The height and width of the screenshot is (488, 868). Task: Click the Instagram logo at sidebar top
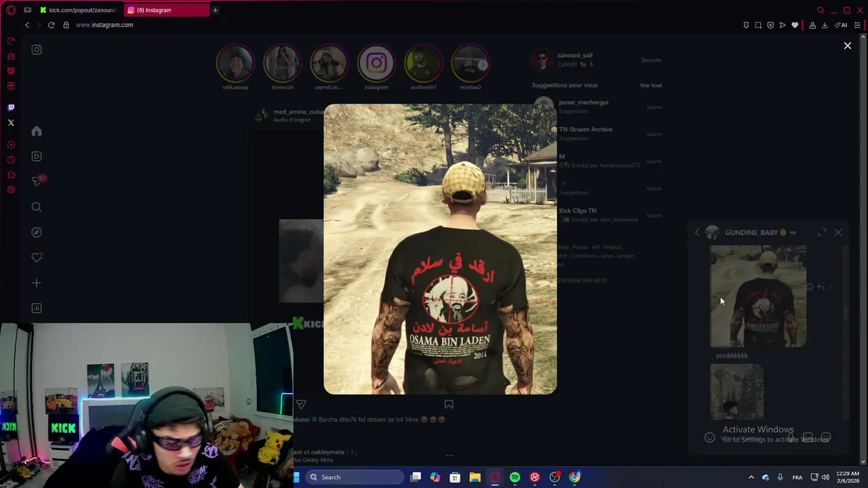[x=37, y=49]
